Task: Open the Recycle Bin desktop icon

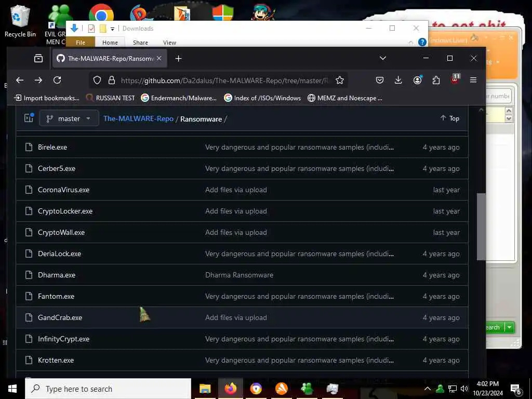Action: pyautogui.click(x=20, y=21)
